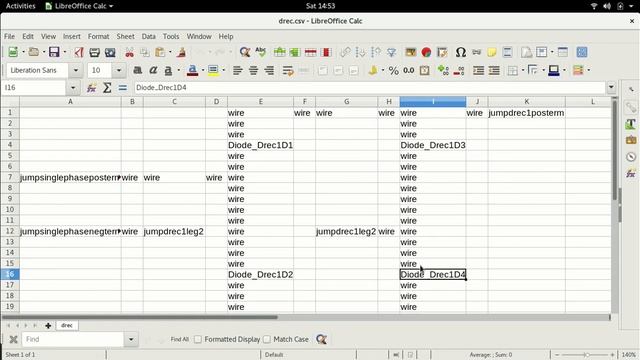Open LibreOffice Calc app menu dropdown
Screen dimensions: 640x360
coord(79,6)
